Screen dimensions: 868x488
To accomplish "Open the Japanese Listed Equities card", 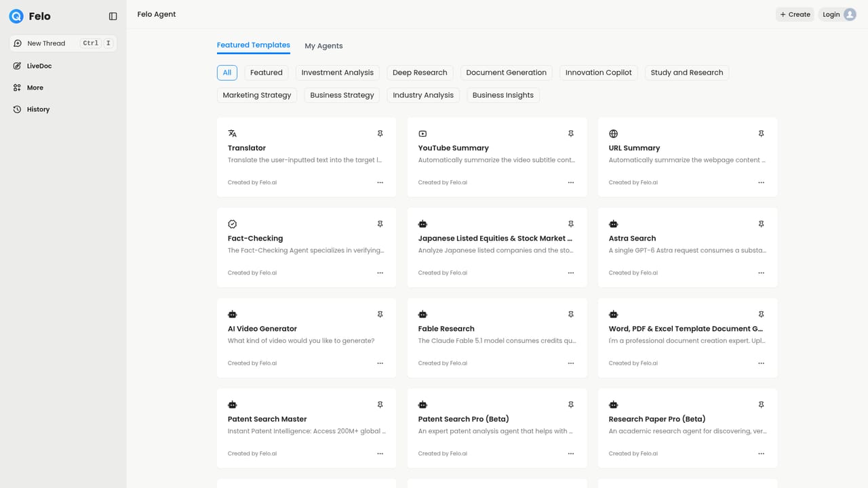I will 497,247.
